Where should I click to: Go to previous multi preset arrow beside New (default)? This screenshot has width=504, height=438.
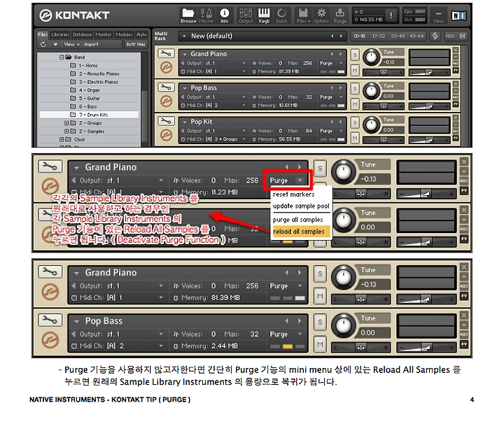coord(332,36)
